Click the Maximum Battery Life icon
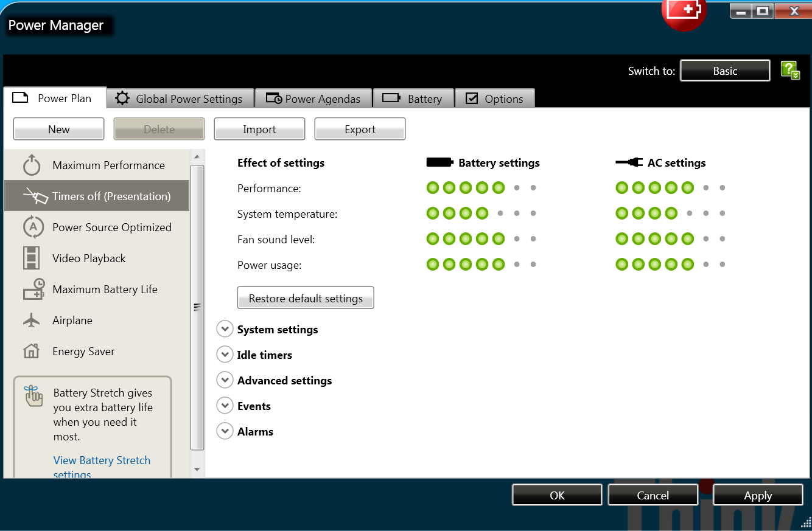 [33, 289]
